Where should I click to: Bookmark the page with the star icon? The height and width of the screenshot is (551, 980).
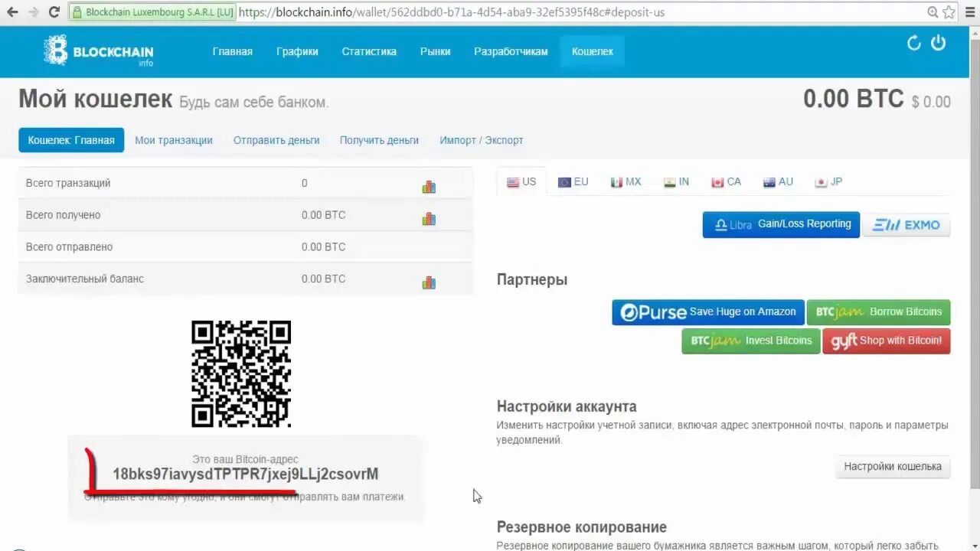point(949,12)
